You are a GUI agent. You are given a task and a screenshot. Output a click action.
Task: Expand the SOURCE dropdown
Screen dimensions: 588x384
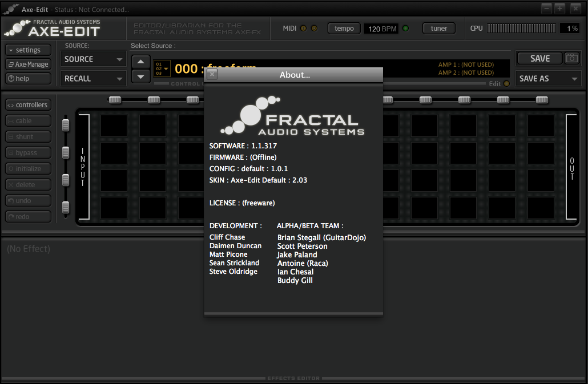94,59
